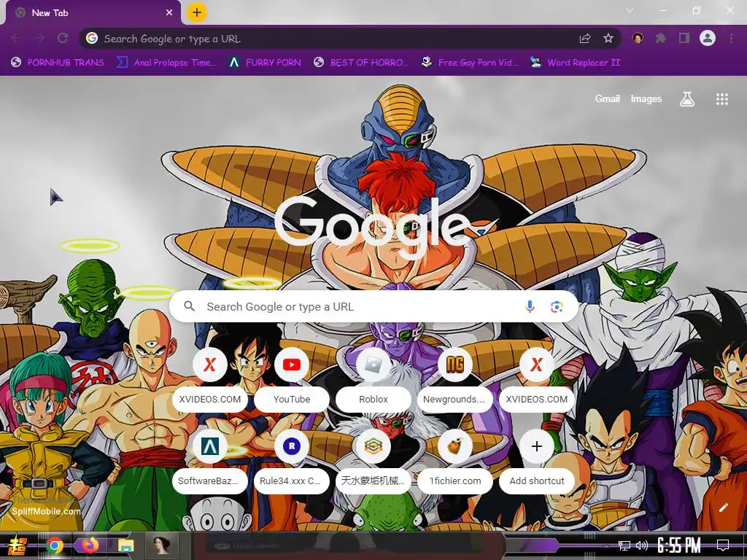Reload the page
Image resolution: width=747 pixels, height=560 pixels.
coord(63,38)
